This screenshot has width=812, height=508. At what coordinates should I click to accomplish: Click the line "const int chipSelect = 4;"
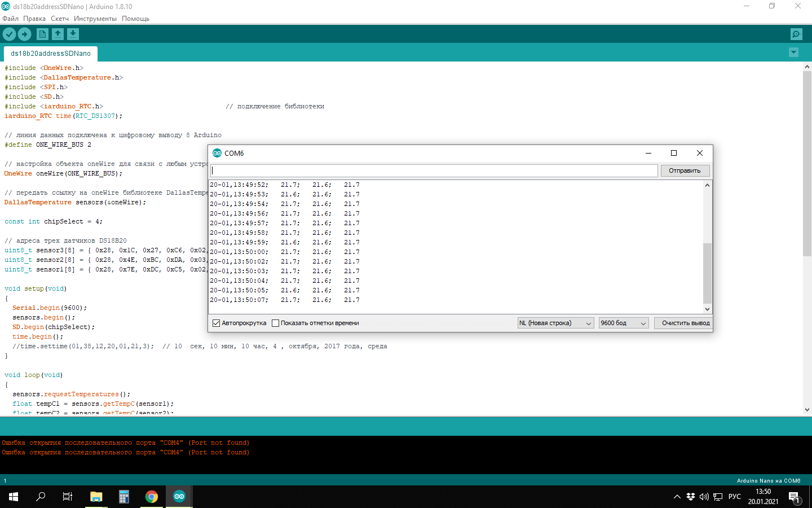click(x=54, y=221)
